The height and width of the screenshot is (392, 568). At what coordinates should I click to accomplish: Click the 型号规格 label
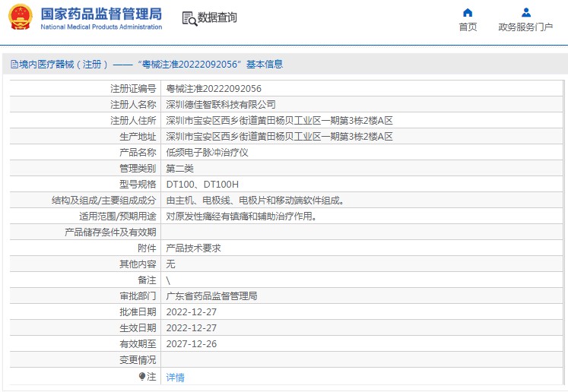point(138,185)
